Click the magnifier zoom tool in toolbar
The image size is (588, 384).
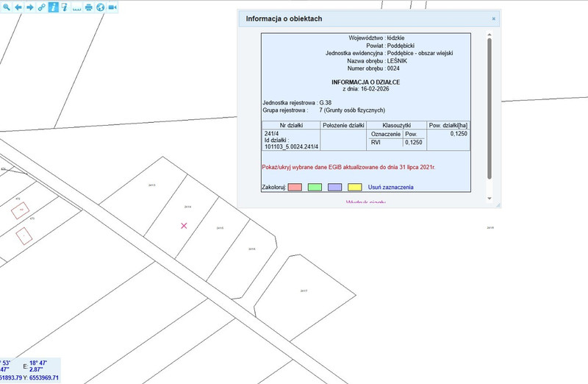pyautogui.click(x=5, y=7)
